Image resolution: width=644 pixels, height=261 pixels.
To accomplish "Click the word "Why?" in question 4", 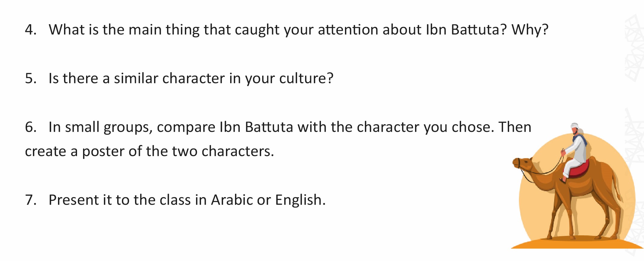I will pos(530,30).
